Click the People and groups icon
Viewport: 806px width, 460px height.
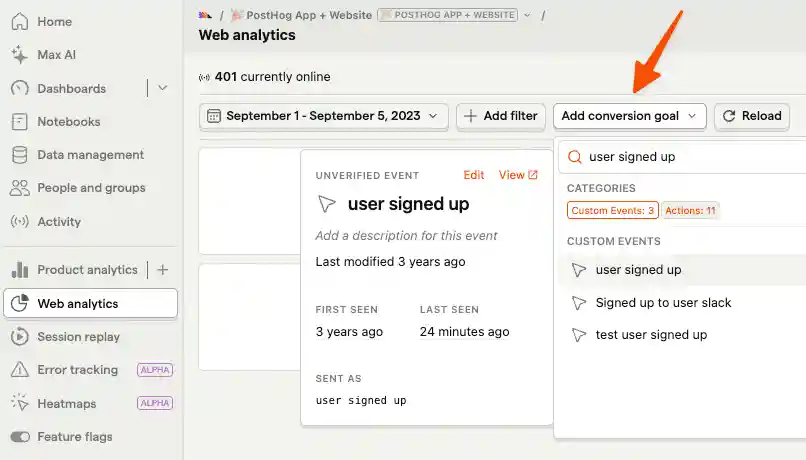tap(20, 188)
